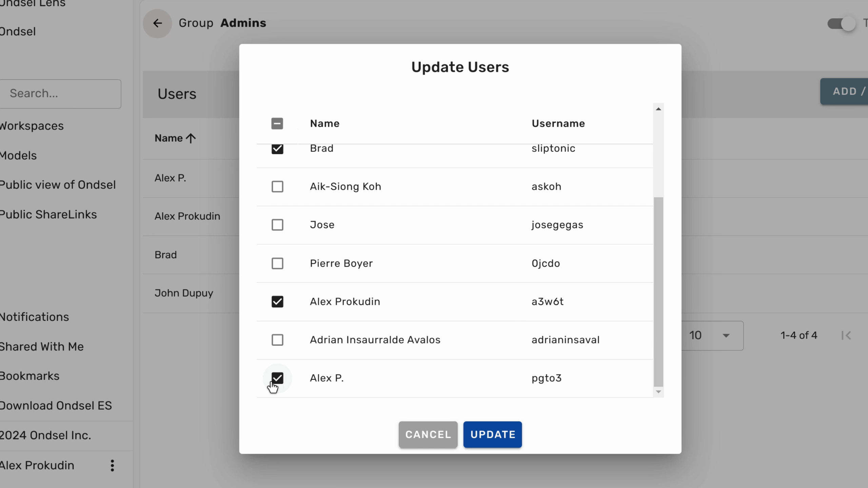This screenshot has width=868, height=488.
Task: Check the Aik-Siong Koh checkbox
Action: [277, 187]
